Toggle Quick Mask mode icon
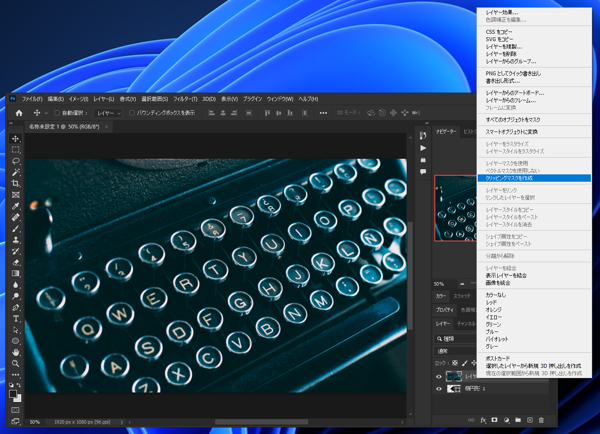The height and width of the screenshot is (434, 600). point(15,410)
